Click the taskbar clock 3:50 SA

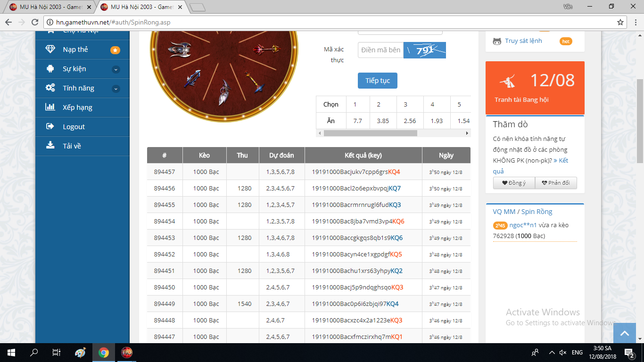tap(603, 348)
